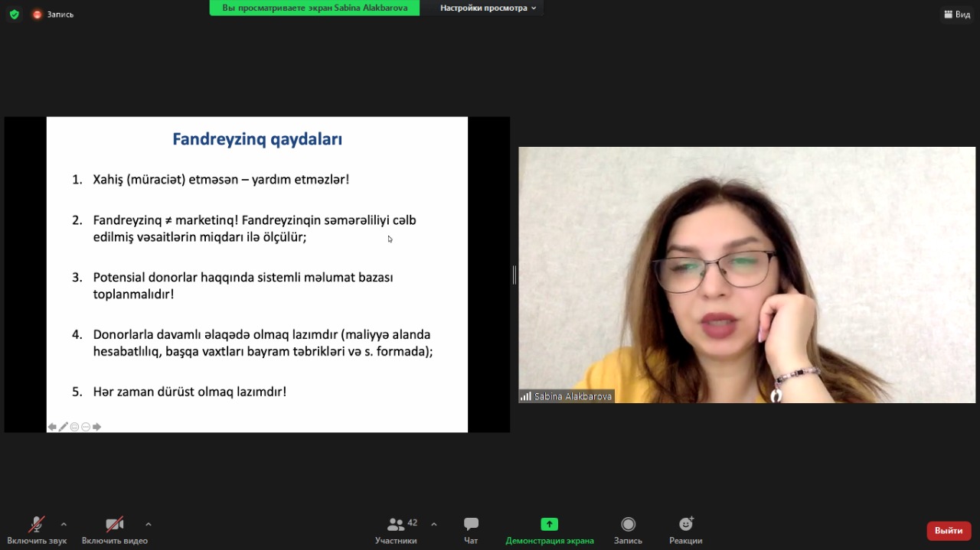Click the green shield encryption icon
The height and width of the screenshot is (550, 980).
[14, 15]
